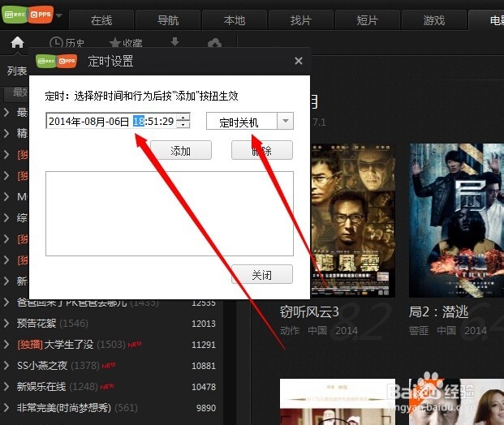Open the 局2：潜逃 movie poster

point(456,221)
